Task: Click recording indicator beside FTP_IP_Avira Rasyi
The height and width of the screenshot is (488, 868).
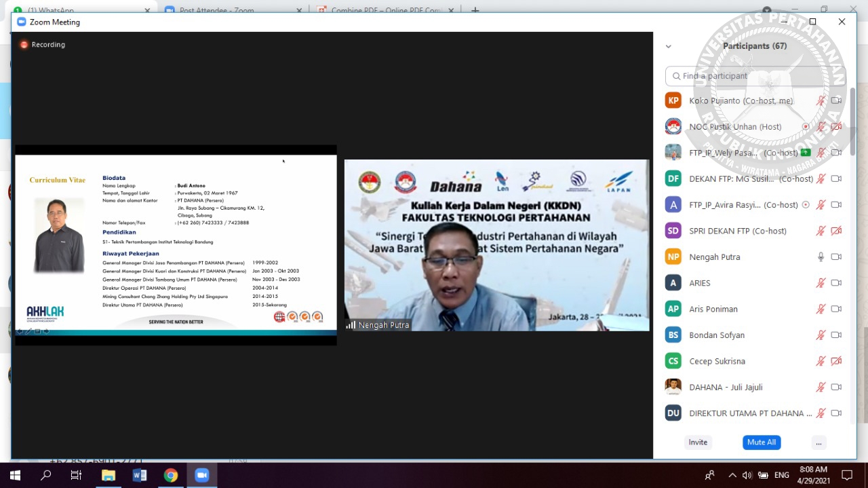Action: (806, 205)
